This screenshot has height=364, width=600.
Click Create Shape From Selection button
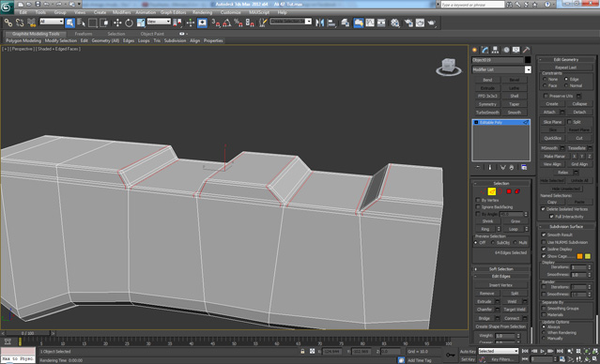[500, 326]
